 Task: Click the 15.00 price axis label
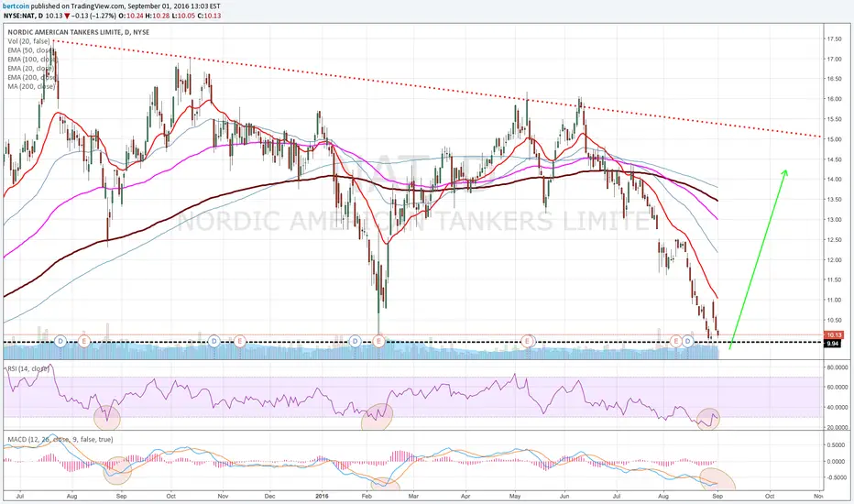click(835, 139)
